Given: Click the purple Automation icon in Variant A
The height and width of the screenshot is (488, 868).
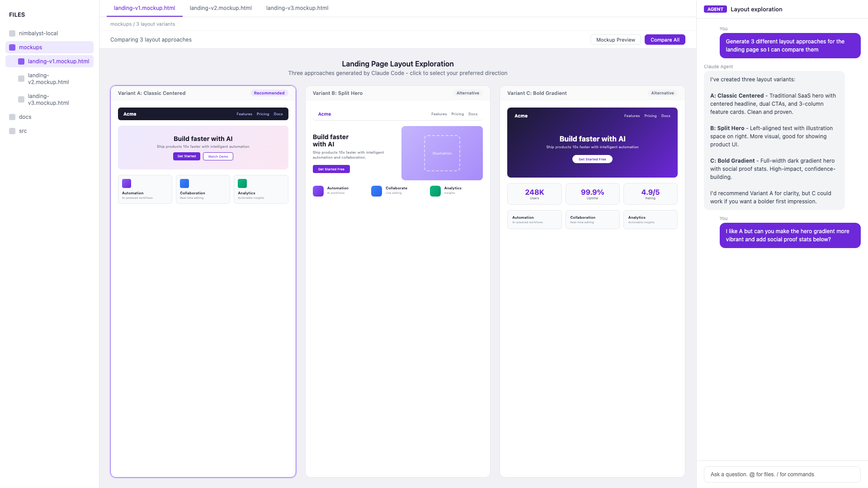Looking at the screenshot, I should [127, 183].
